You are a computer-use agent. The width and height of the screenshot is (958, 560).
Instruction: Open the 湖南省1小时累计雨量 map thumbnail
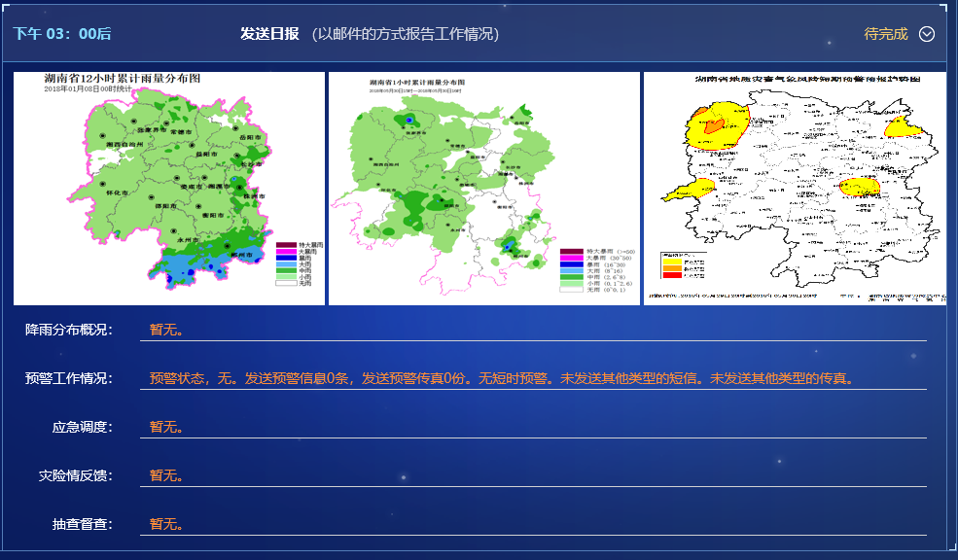click(x=483, y=187)
